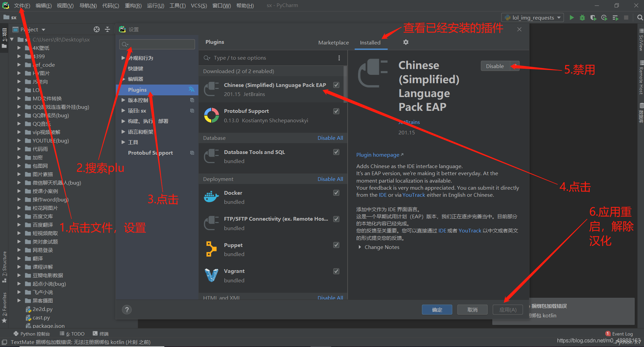Select Protobuf Support colorful ring icon

[x=212, y=116]
